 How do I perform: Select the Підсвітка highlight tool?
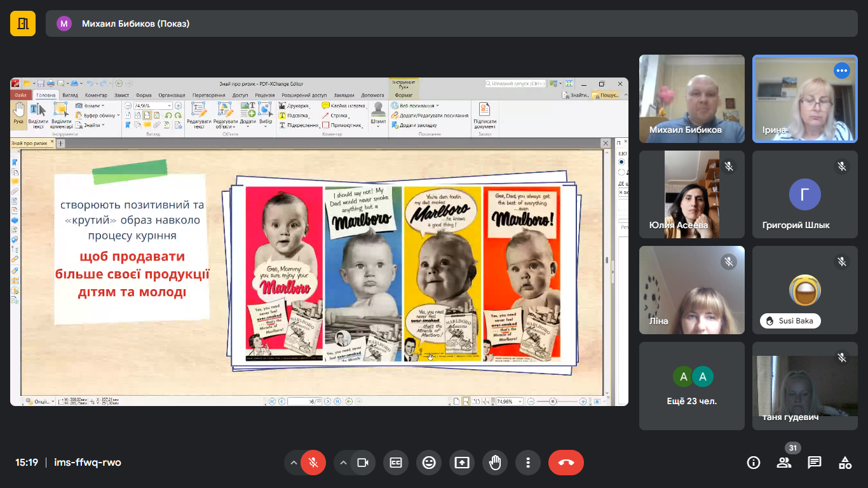pyautogui.click(x=294, y=116)
